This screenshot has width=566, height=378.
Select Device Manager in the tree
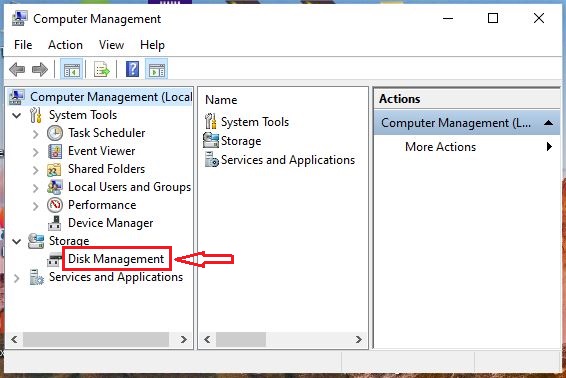[110, 223]
